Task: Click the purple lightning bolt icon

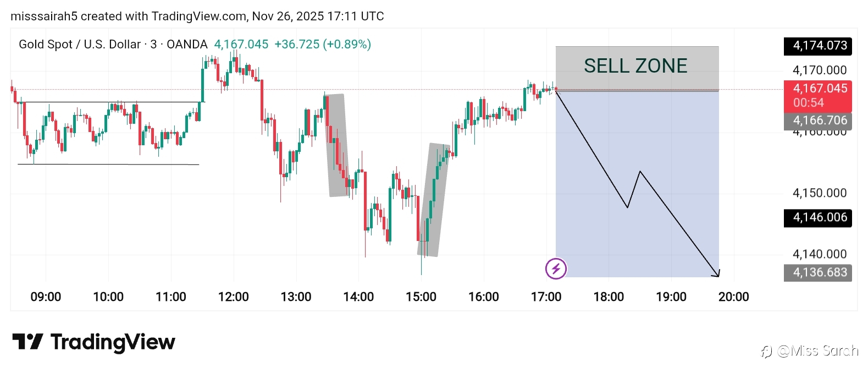Action: tap(556, 268)
